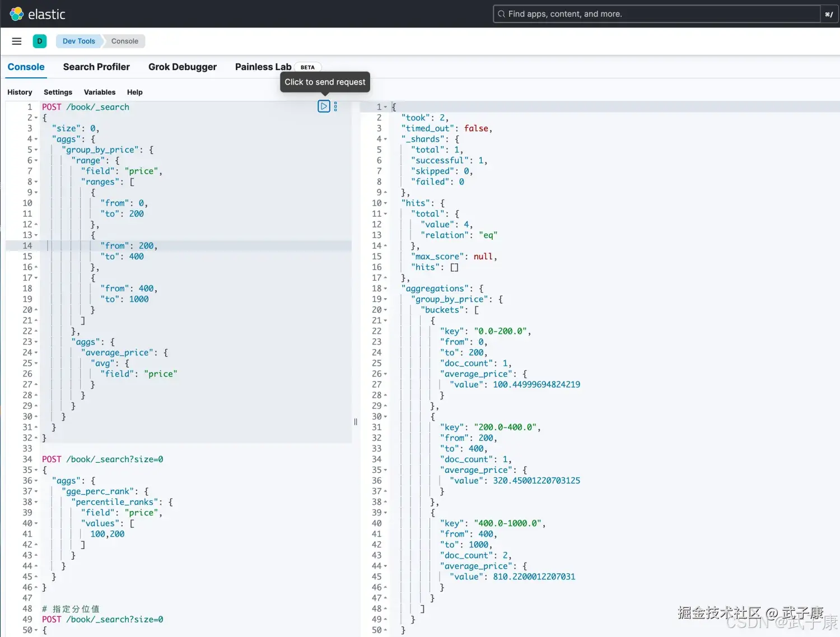The width and height of the screenshot is (840, 637).
Task: Open the Variables menu
Action: [x=100, y=92]
